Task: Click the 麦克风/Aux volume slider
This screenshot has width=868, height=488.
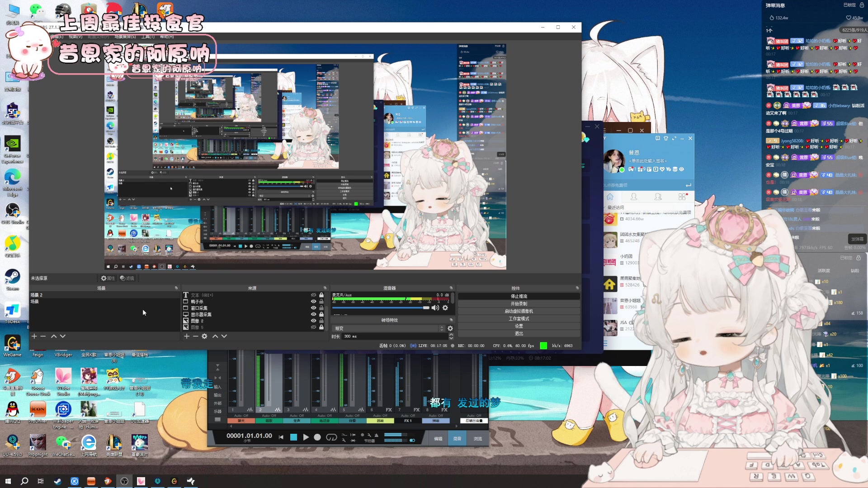Action: 380,308
